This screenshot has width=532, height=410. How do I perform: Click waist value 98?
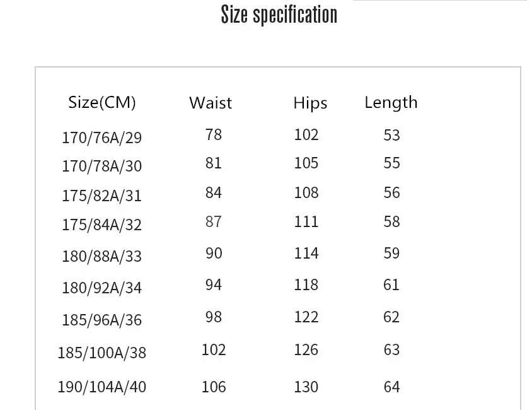(214, 317)
